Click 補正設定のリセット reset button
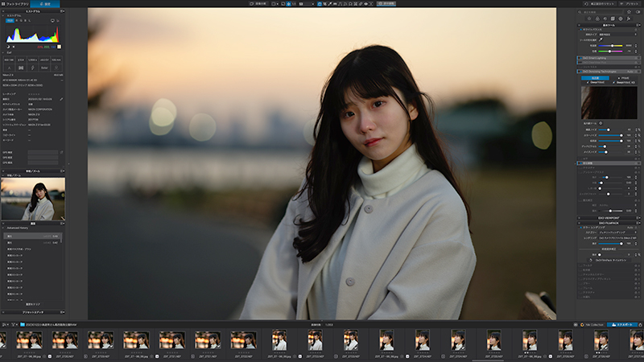The image size is (644, 362). (x=599, y=4)
